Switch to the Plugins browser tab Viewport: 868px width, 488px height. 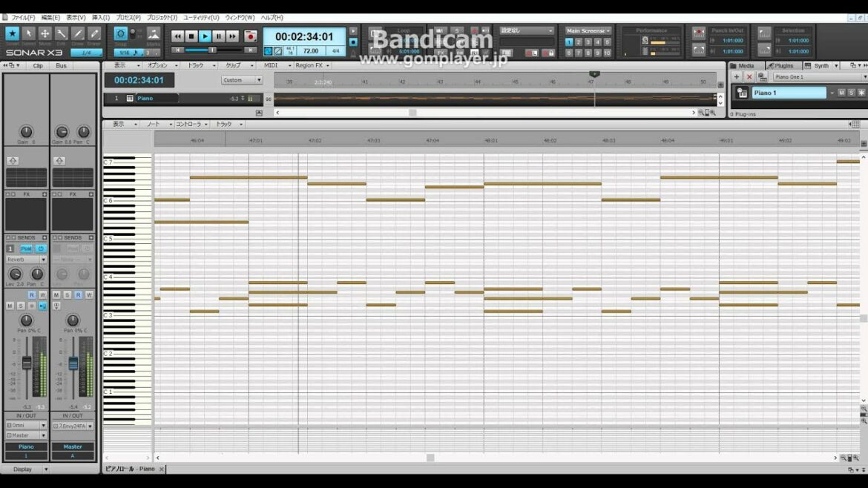(x=780, y=66)
